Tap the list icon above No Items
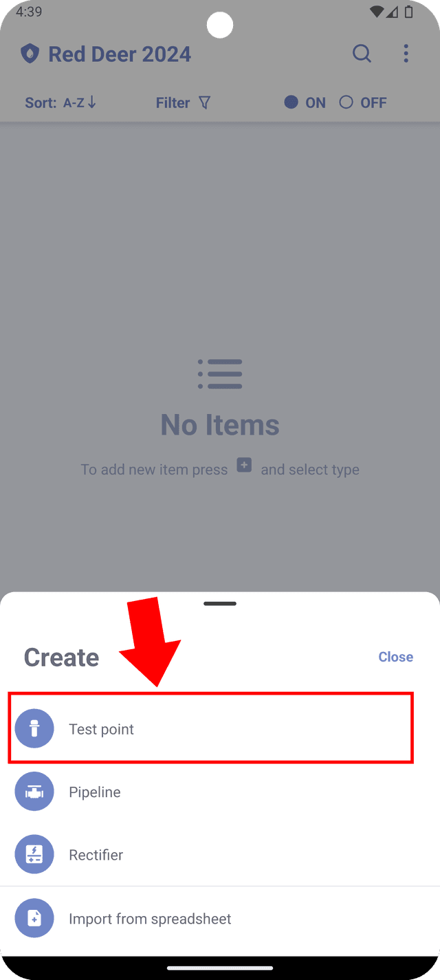Screen dimensions: 440x980 click(x=220, y=374)
